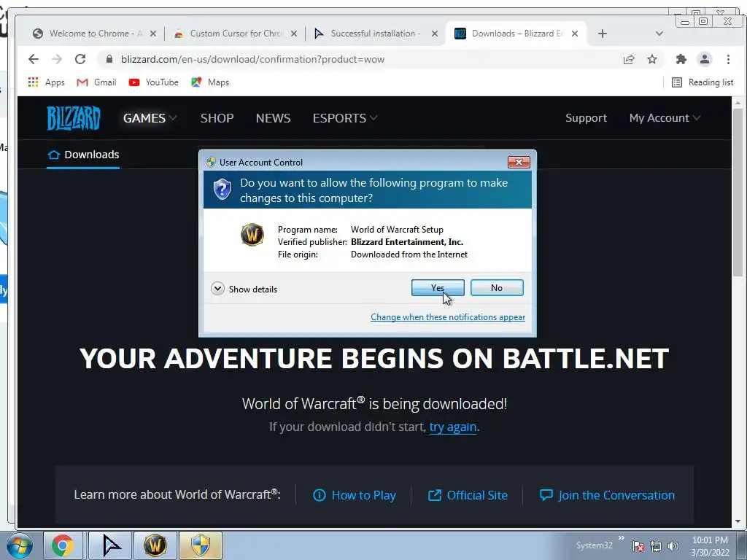Viewport: 747px width, 560px height.
Task: Open Change when these notifications appear link
Action: pos(448,317)
